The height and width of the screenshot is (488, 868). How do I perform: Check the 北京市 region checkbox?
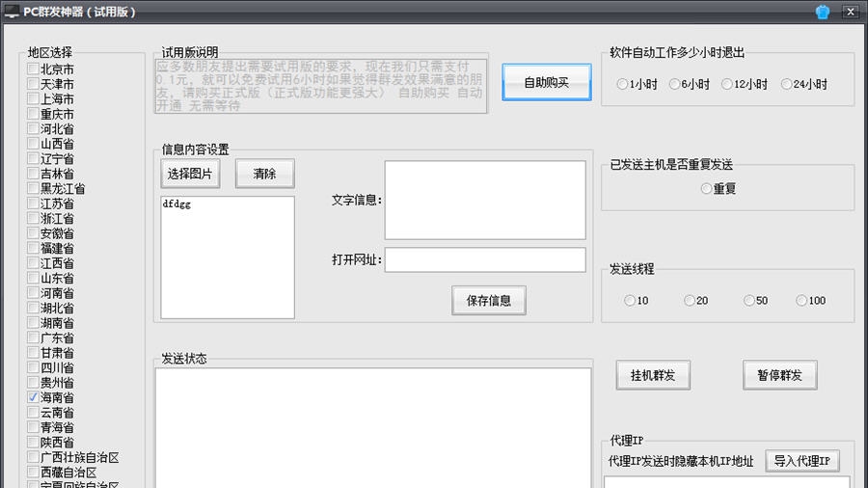click(33, 69)
